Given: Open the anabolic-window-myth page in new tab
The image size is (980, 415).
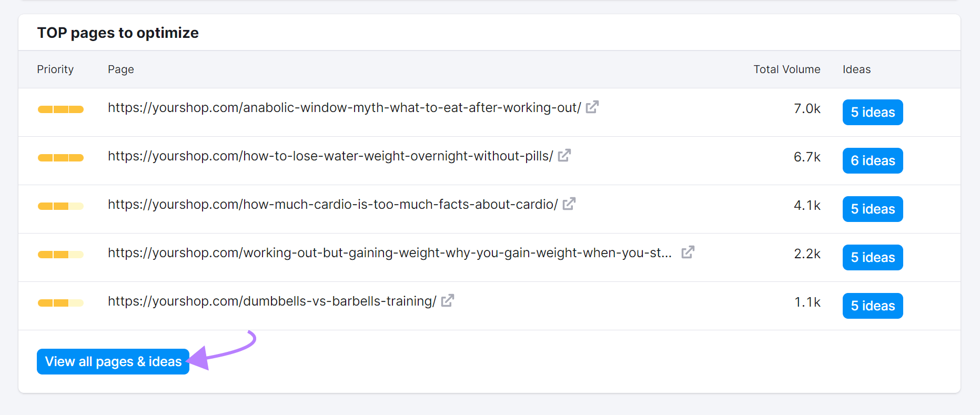Looking at the screenshot, I should pyautogui.click(x=592, y=106).
